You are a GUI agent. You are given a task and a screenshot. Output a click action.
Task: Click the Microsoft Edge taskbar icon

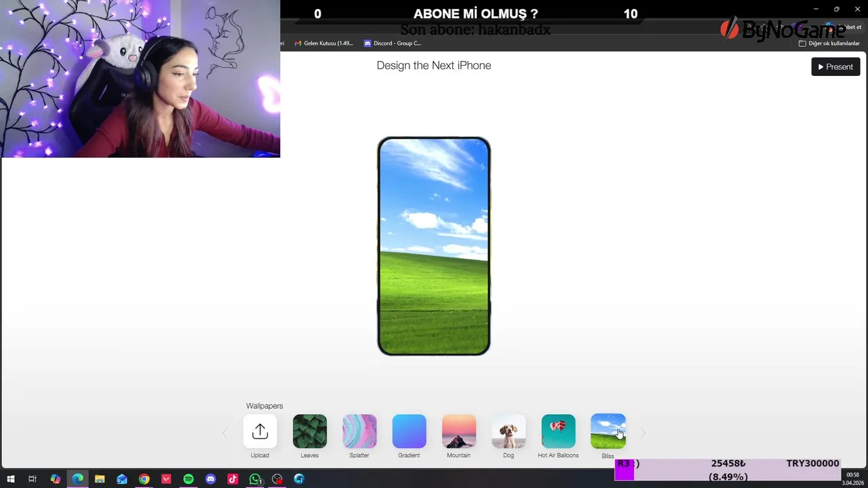(77, 479)
